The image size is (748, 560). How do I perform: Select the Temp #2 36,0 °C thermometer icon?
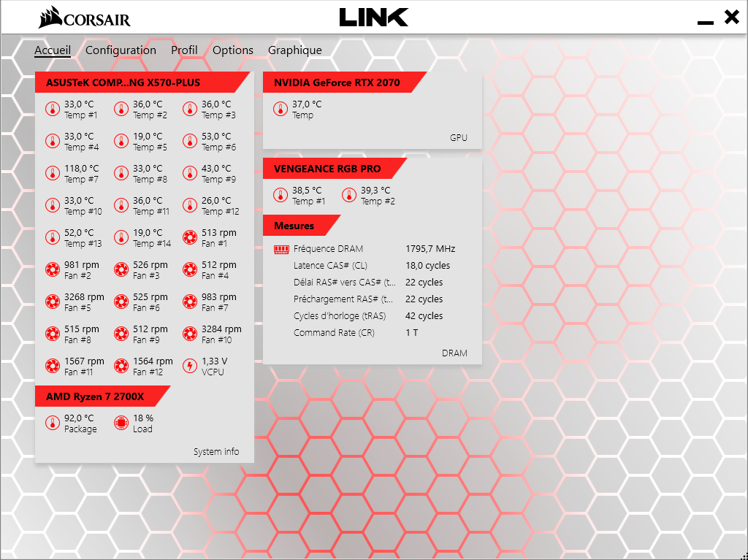[x=121, y=110]
